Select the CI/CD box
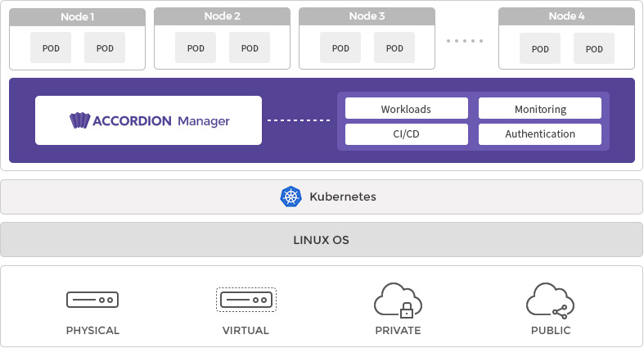This screenshot has height=348, width=644. [406, 134]
